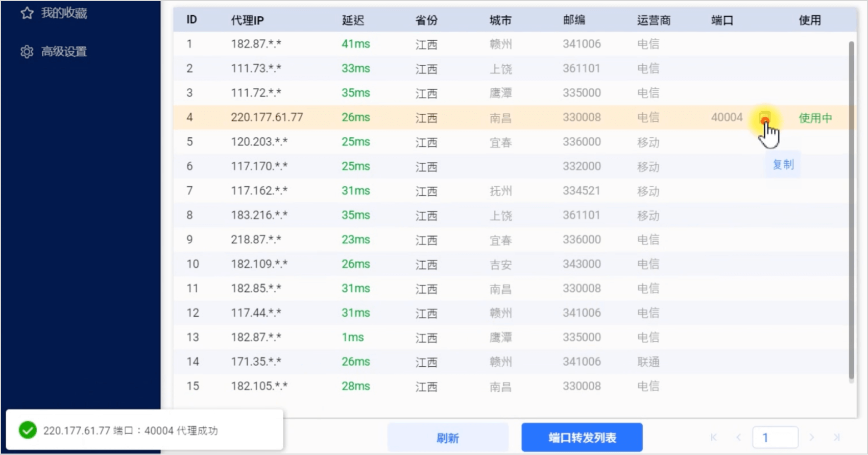Select proxy row 182.105.*.*
This screenshot has width=868, height=455.
511,386
